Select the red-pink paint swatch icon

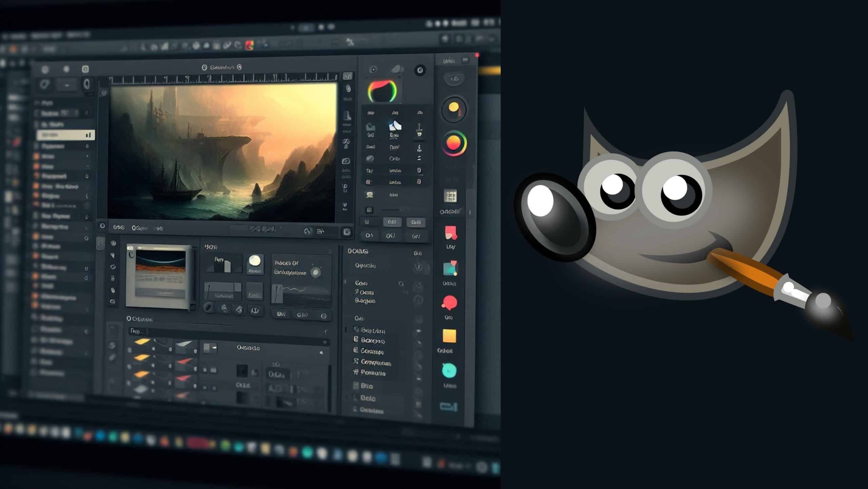click(x=451, y=233)
